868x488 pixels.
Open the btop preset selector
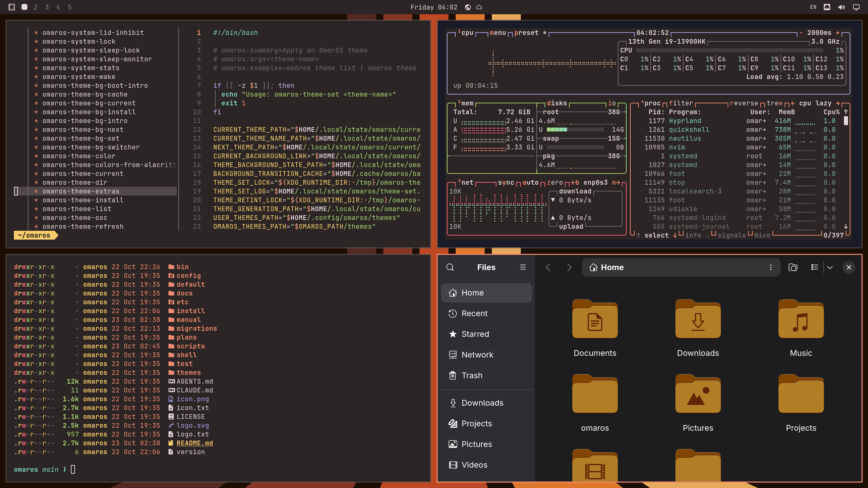[531, 33]
